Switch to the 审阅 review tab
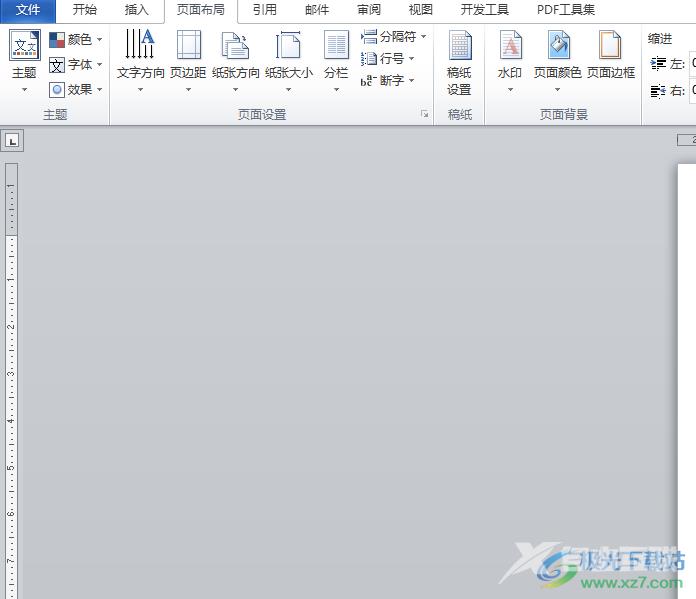Image resolution: width=696 pixels, height=599 pixels. point(369,10)
